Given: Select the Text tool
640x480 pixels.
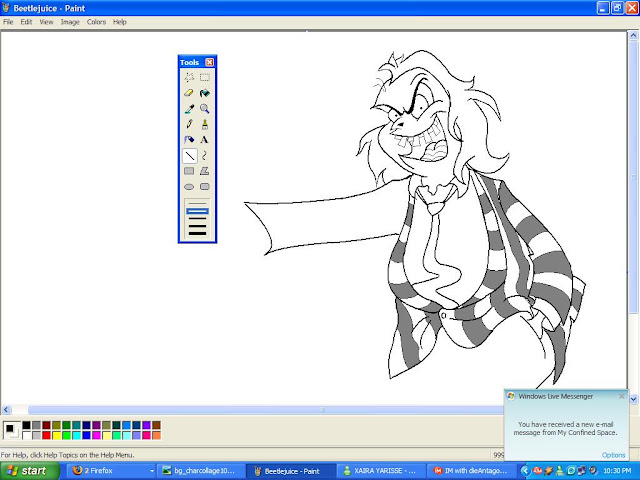Looking at the screenshot, I should (204, 140).
